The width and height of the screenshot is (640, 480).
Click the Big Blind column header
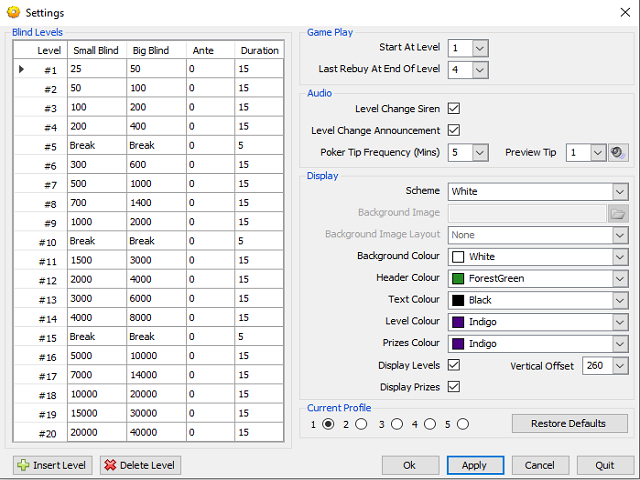156,50
